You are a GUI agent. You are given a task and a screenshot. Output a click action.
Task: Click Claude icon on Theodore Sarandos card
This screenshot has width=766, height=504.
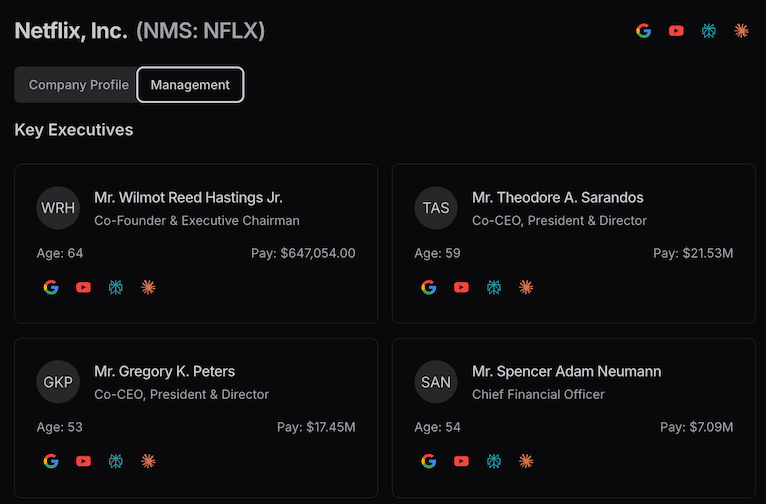pos(526,287)
